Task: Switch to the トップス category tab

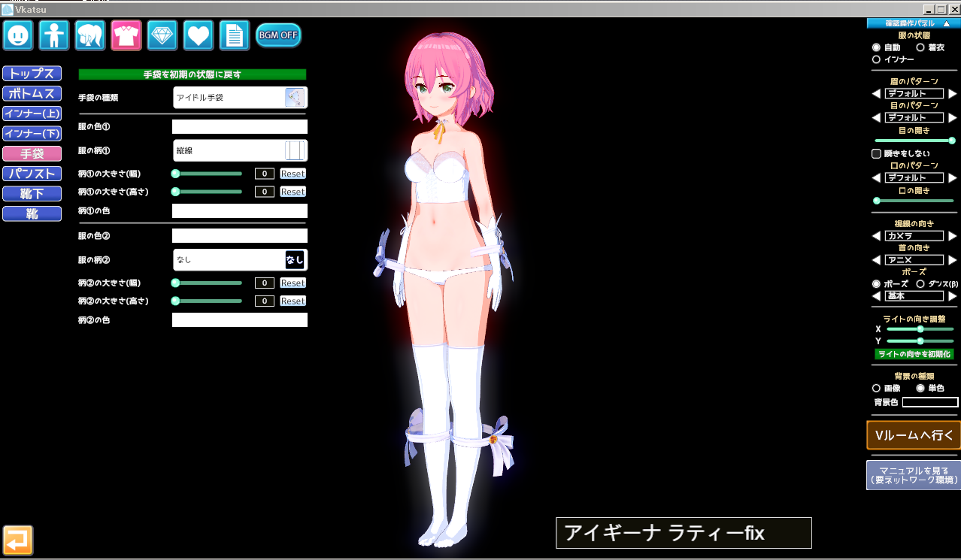Action: (x=32, y=74)
